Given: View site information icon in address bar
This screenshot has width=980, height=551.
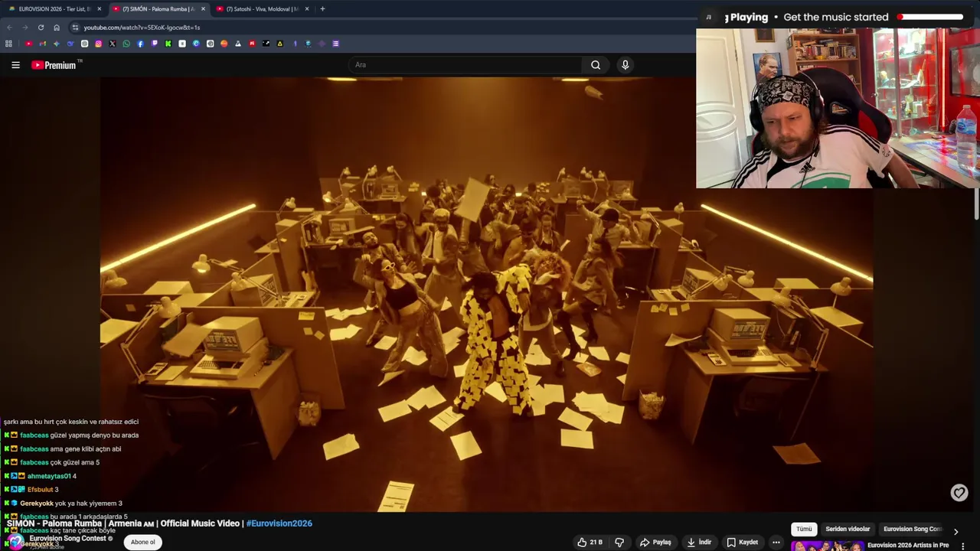Looking at the screenshot, I should tap(75, 28).
